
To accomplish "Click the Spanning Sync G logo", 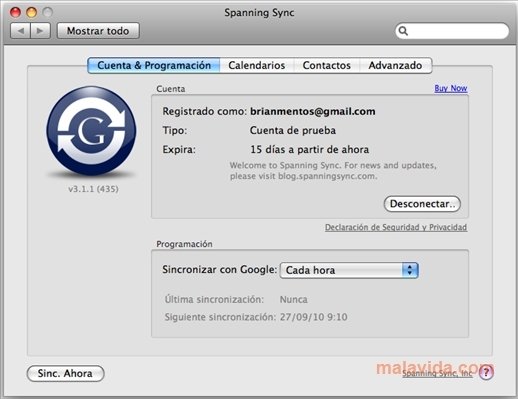I will click(91, 131).
